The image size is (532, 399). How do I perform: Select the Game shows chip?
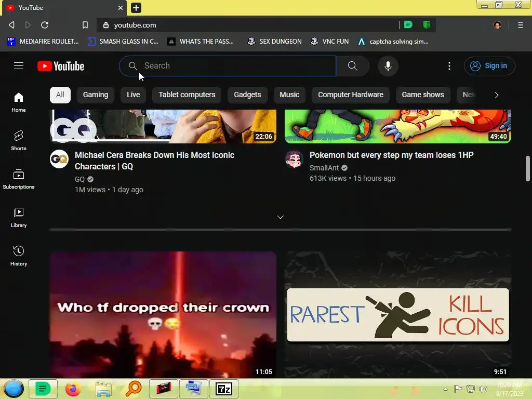(x=423, y=95)
